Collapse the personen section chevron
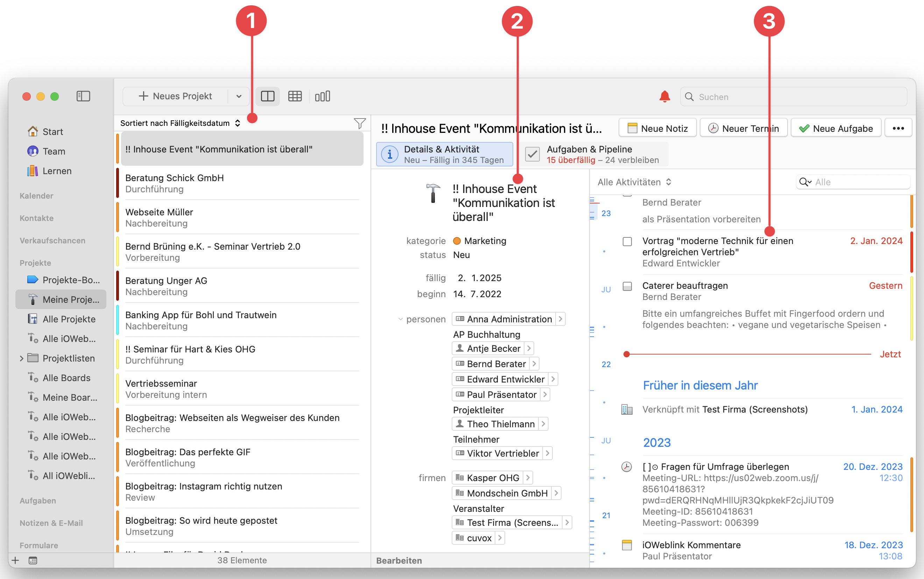Image resolution: width=924 pixels, height=579 pixels. (x=400, y=319)
